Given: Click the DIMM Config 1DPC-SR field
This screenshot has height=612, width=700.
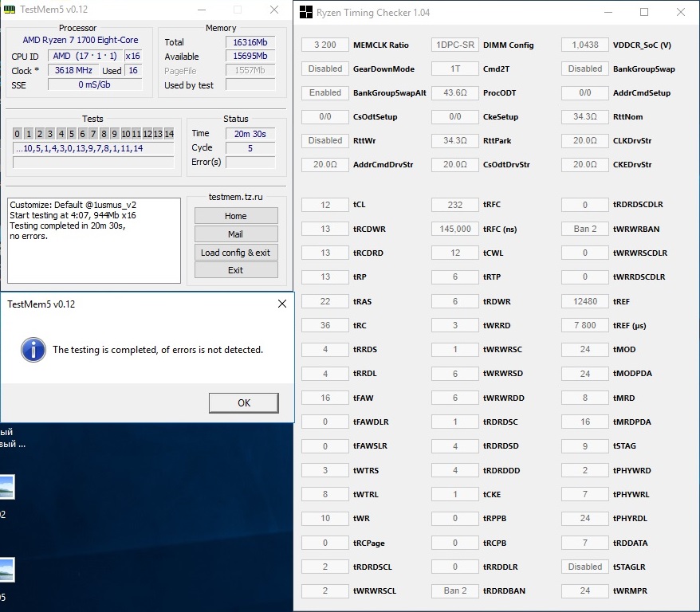Looking at the screenshot, I should click(455, 45).
